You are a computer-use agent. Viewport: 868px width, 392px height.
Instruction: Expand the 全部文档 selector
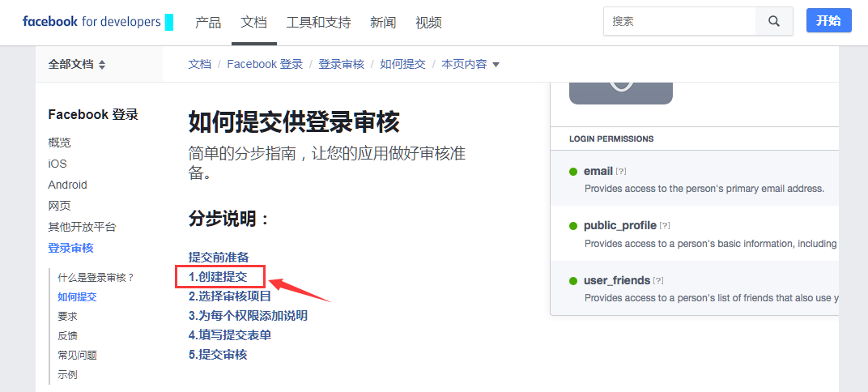pos(77,64)
